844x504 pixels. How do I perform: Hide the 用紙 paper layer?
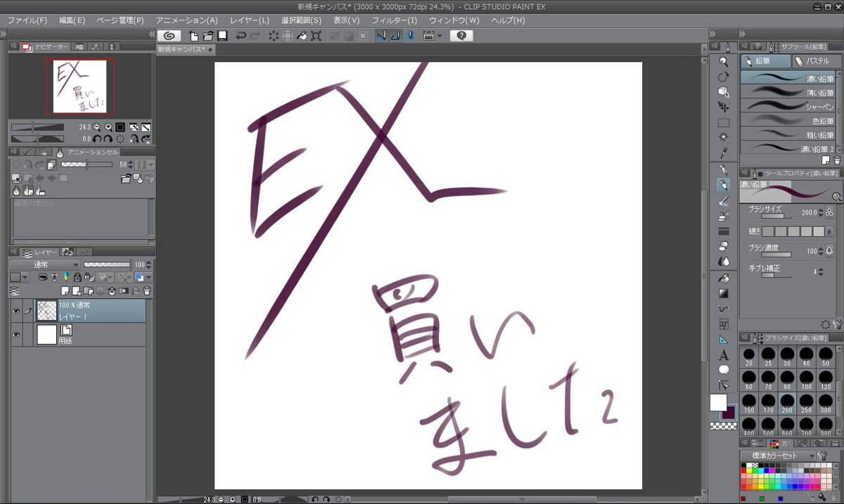click(16, 334)
